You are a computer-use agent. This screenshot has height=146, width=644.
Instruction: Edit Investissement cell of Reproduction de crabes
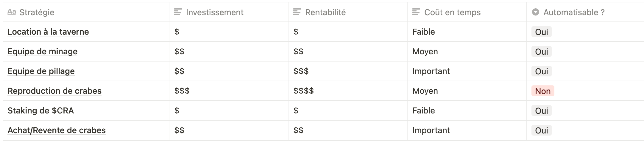point(229,91)
